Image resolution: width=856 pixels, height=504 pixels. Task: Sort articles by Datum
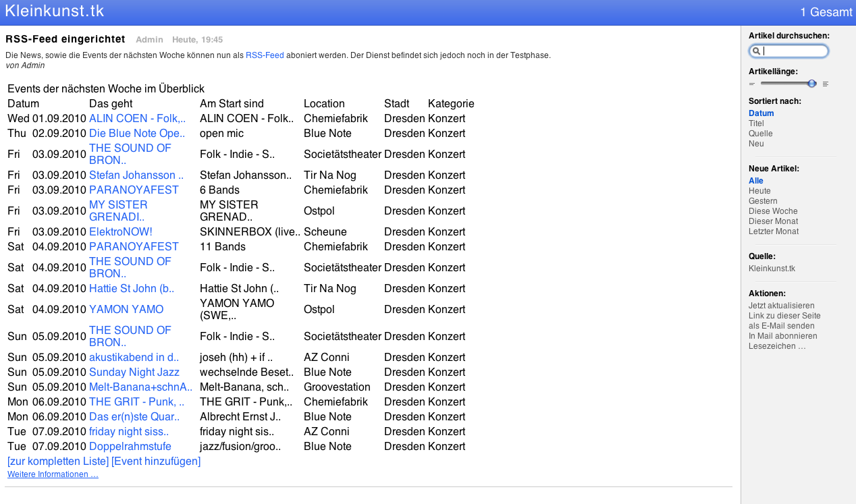761,113
